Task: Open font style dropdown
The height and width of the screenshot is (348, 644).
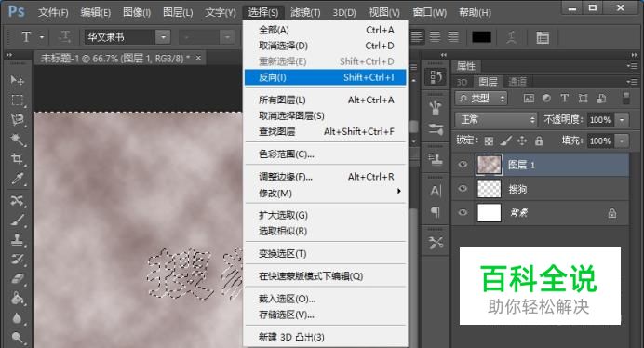Action: tap(227, 37)
